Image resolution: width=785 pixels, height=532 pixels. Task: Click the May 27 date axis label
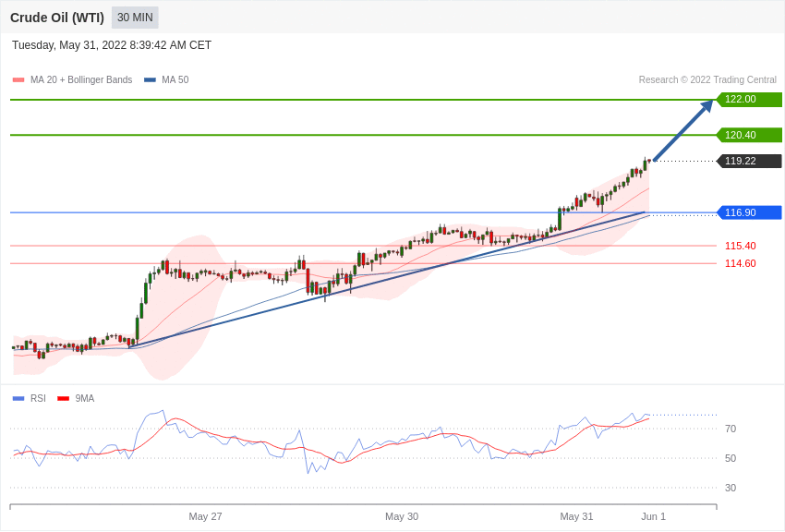[205, 516]
